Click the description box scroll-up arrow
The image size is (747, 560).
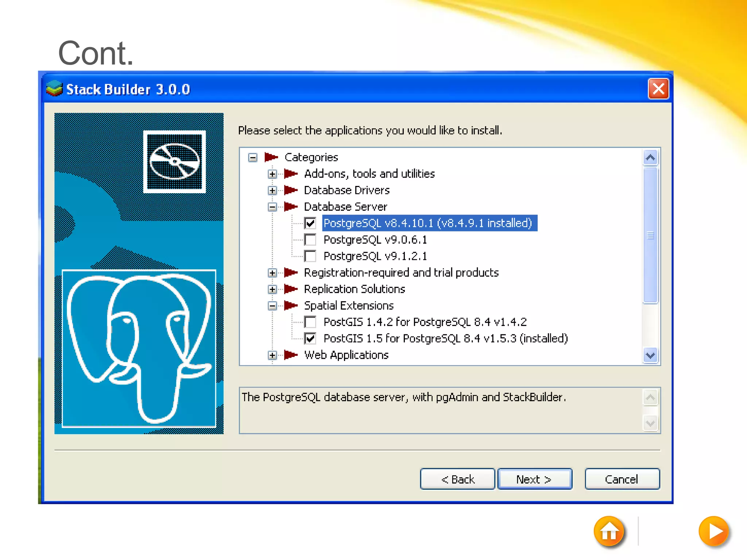pyautogui.click(x=650, y=398)
